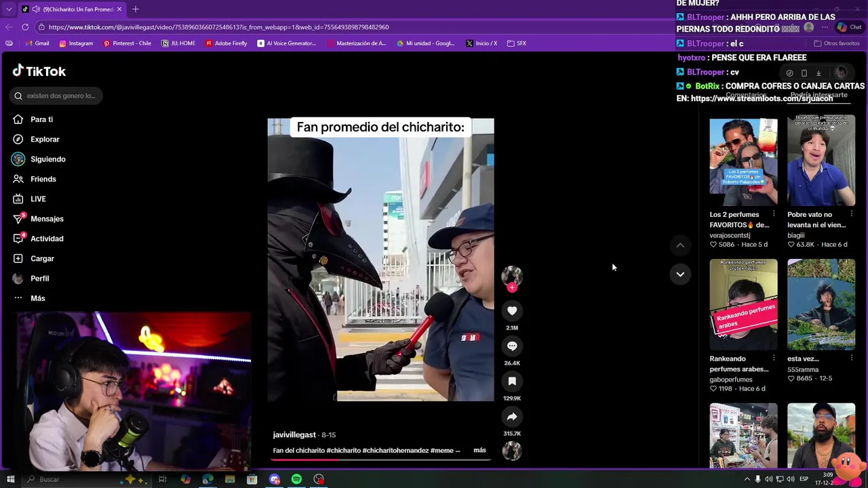Open Mensajes inbox
Screen dimensions: 868x488
tap(47, 219)
